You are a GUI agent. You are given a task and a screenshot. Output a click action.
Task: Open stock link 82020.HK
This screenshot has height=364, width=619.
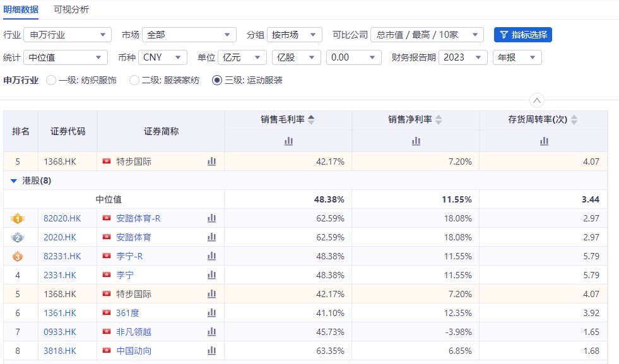point(62,218)
